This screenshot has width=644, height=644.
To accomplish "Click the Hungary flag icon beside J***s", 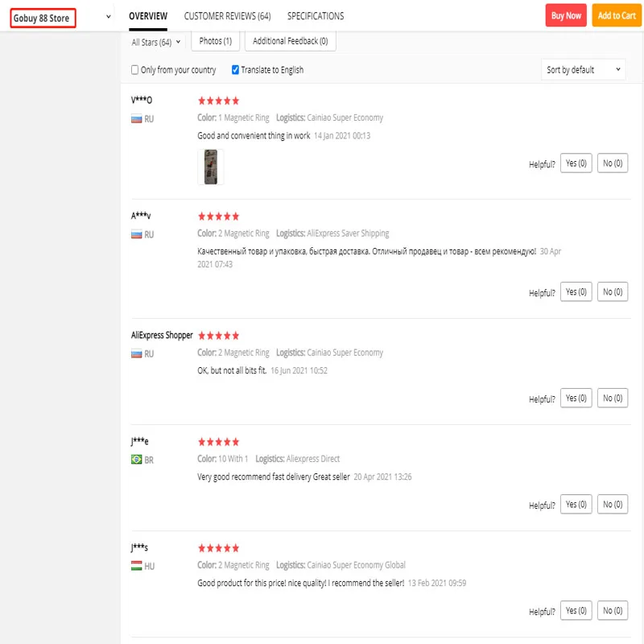I will pos(137,567).
